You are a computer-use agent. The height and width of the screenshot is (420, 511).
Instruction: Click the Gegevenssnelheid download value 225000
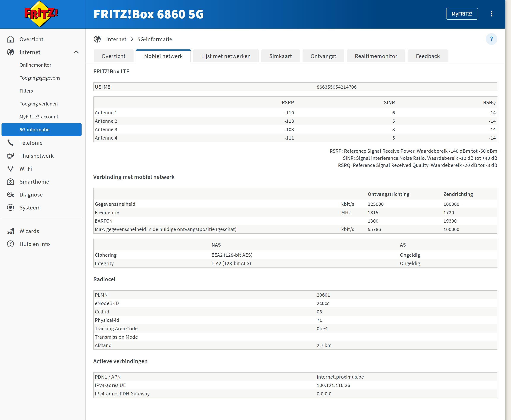tap(376, 204)
